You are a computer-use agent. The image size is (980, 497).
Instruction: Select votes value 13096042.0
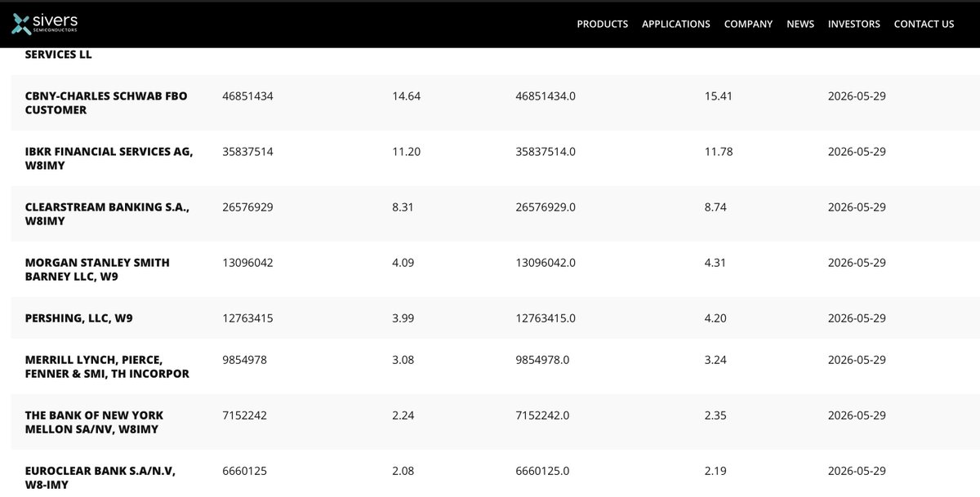click(x=546, y=263)
